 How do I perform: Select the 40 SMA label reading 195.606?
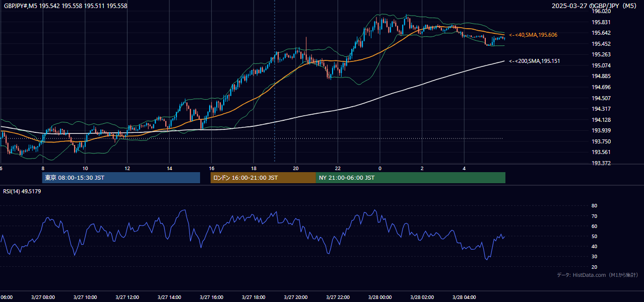click(533, 35)
